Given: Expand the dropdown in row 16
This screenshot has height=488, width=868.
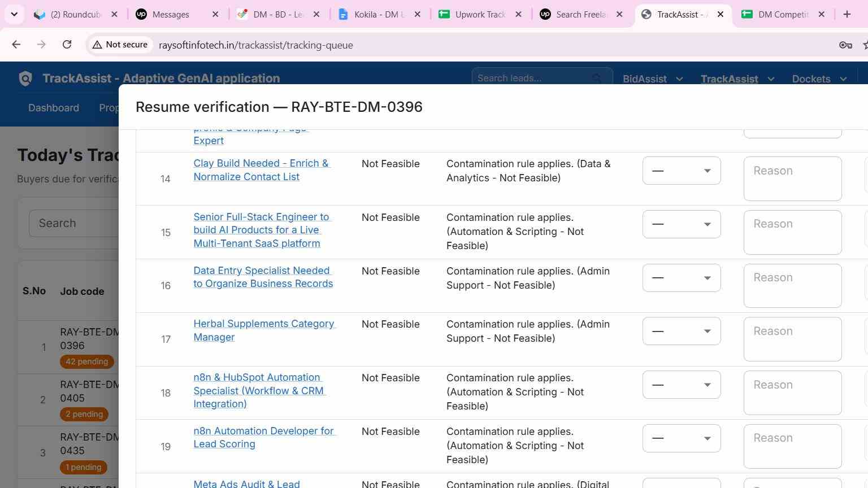Looking at the screenshot, I should click(x=682, y=278).
